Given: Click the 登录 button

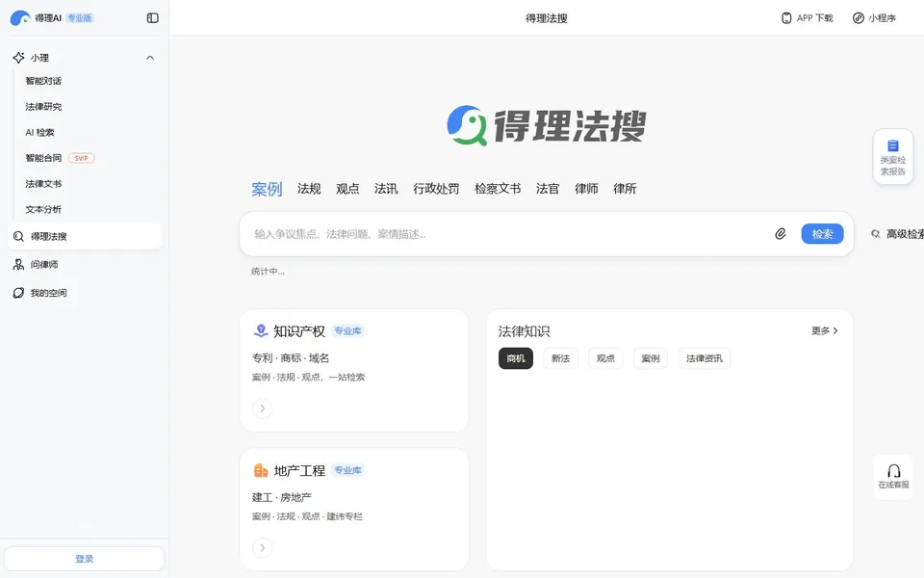Looking at the screenshot, I should point(85,559).
